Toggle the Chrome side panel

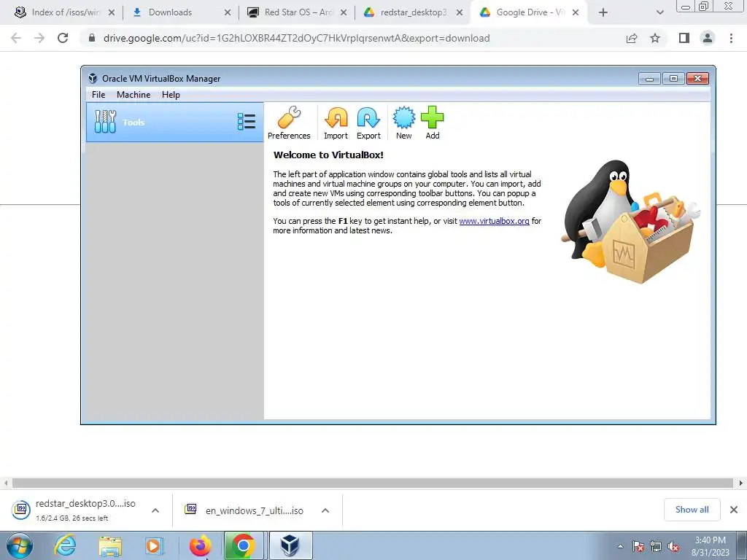tap(684, 38)
